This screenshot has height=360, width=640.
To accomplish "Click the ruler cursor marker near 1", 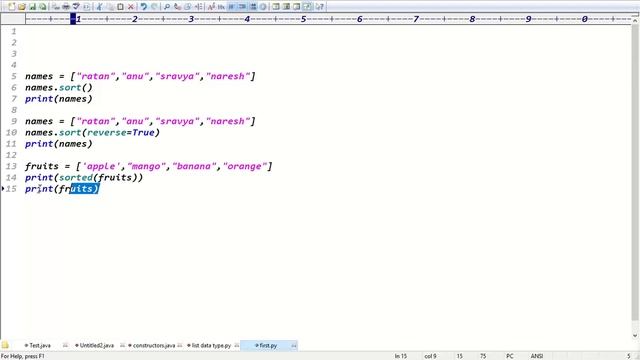I will point(73,19).
